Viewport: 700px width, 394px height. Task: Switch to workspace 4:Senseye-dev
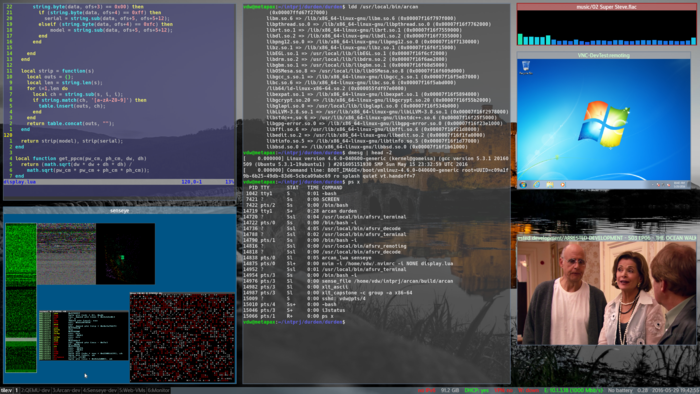pyautogui.click(x=100, y=390)
